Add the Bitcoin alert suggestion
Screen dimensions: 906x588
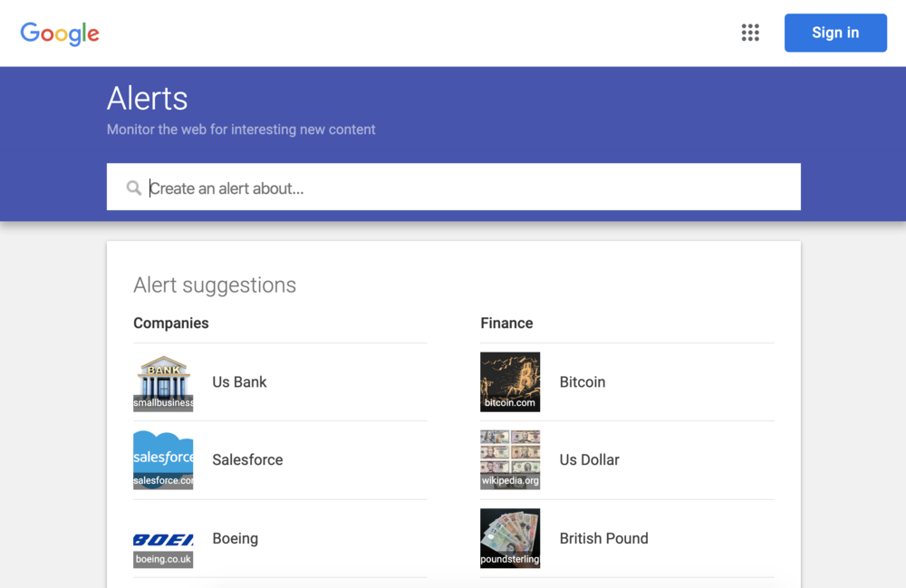pos(582,381)
